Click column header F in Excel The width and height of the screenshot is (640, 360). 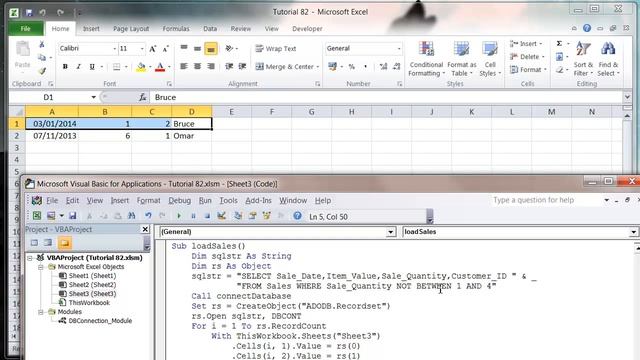[271, 112]
